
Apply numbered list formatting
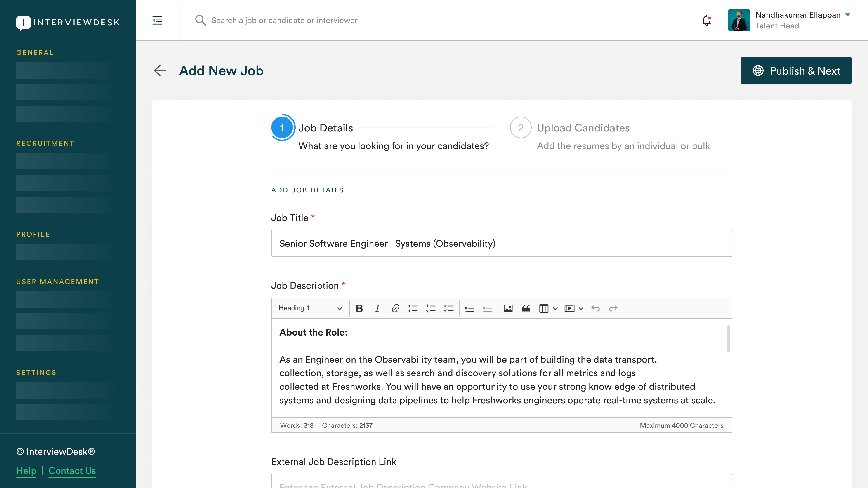(431, 308)
